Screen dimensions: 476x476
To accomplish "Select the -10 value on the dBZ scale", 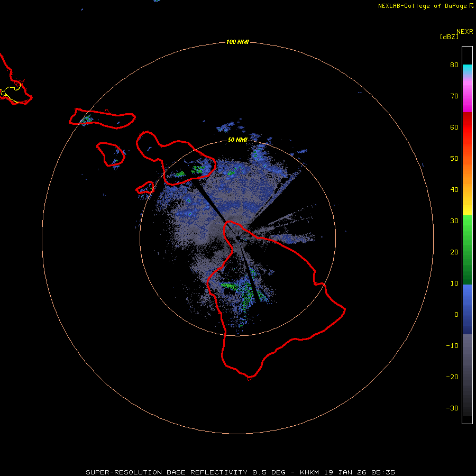I will 452,346.
